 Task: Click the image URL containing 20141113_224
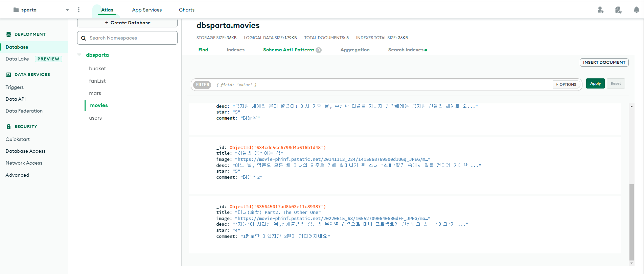tap(332, 159)
